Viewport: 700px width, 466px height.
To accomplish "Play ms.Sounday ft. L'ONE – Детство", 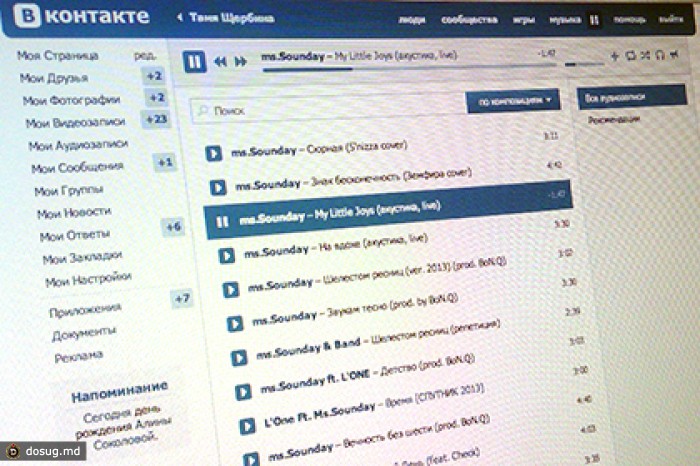I will point(243,392).
